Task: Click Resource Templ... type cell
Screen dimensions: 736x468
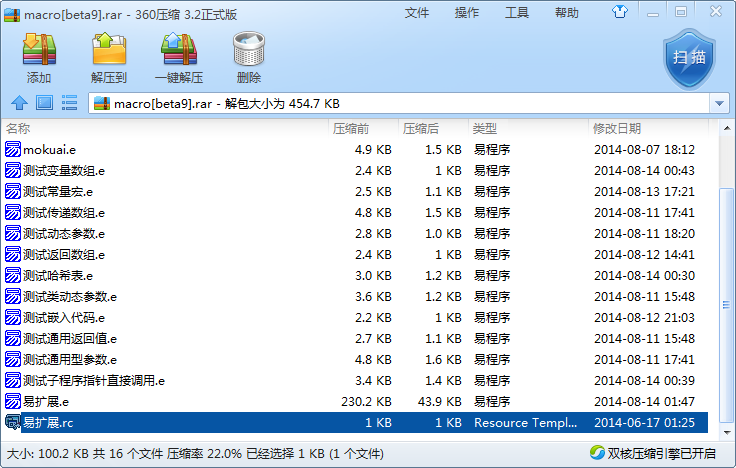Action: (525, 422)
